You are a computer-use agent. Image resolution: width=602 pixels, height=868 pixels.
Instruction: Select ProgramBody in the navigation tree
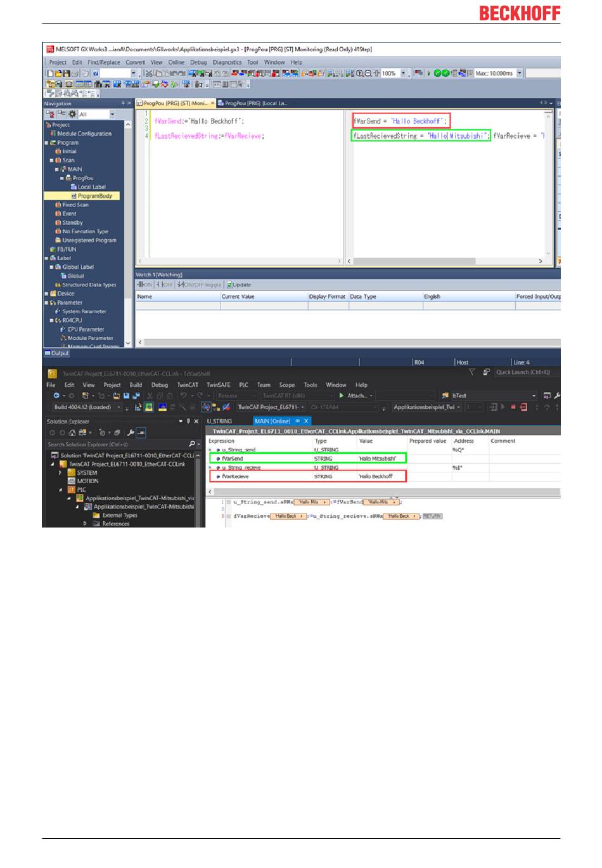click(x=82, y=196)
